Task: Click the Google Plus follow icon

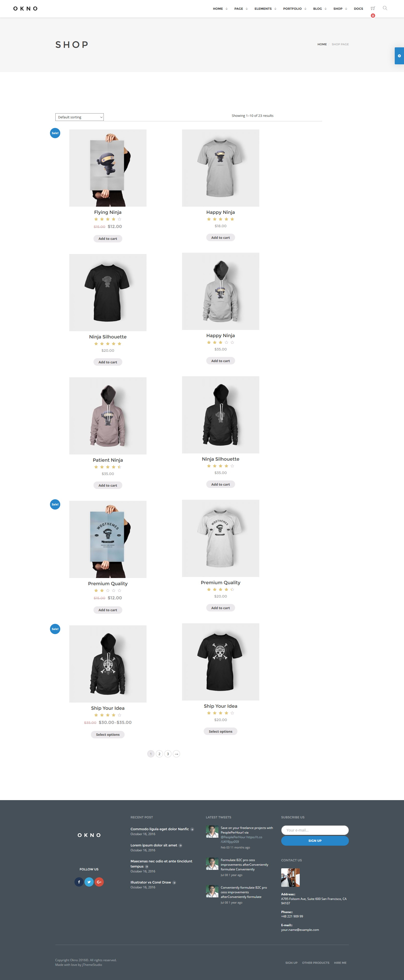Action: pos(99,882)
